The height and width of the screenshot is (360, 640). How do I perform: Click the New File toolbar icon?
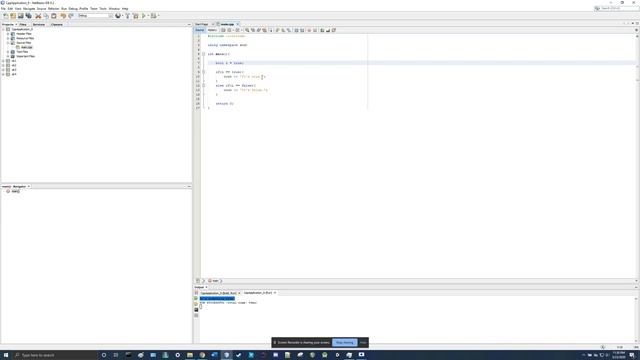[x=6, y=16]
